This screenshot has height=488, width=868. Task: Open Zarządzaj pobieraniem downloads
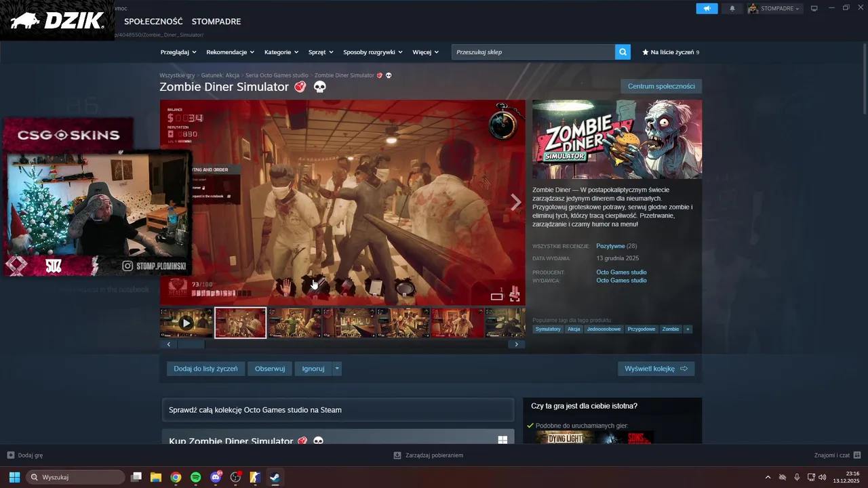(x=429, y=455)
